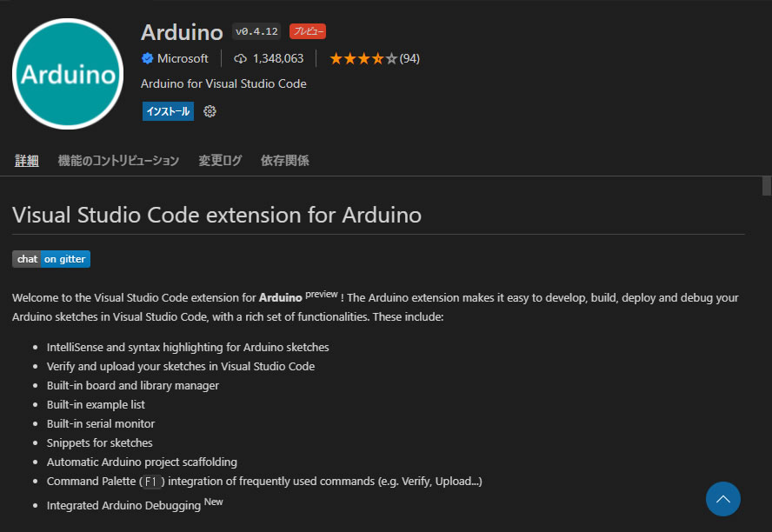Screen dimensions: 772x532
Task: Open the gear Manage extension icon
Action: click(x=210, y=111)
